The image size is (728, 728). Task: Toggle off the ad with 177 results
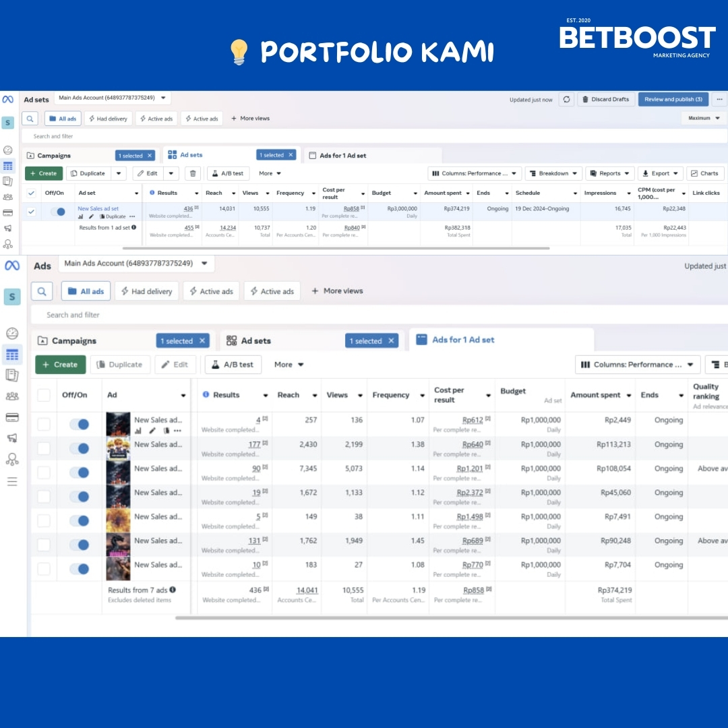(x=80, y=448)
